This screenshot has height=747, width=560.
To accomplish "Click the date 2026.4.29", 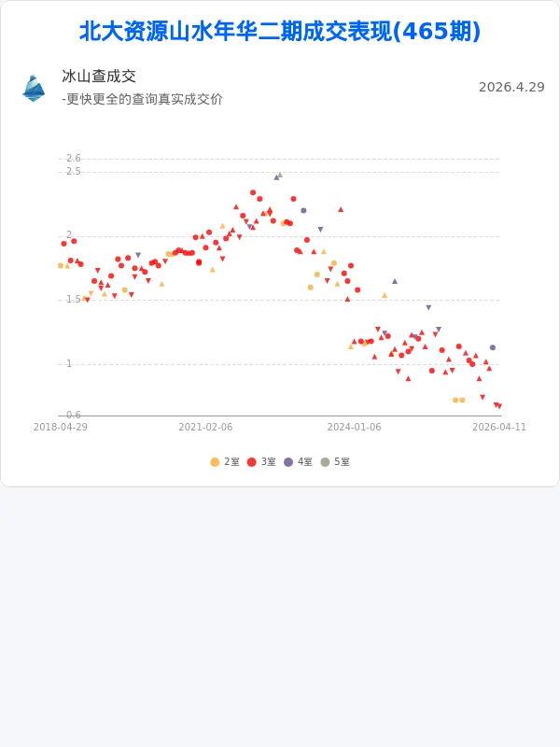I will (x=511, y=87).
